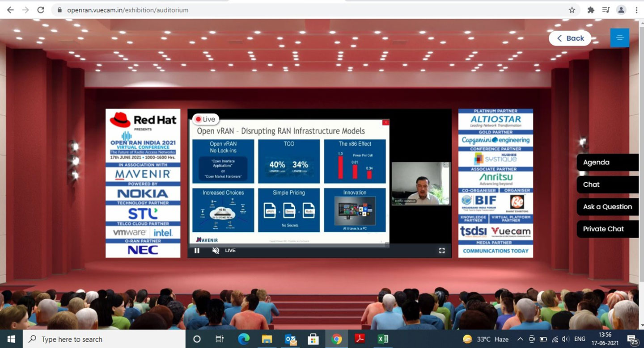Screen dimensions: 644x348
Task: Open the media control playlist icon
Action: tap(606, 10)
